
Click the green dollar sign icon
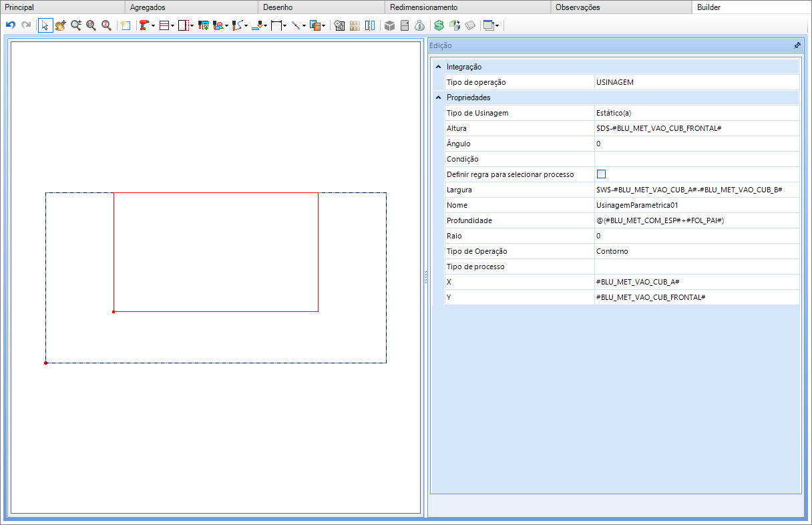point(439,25)
